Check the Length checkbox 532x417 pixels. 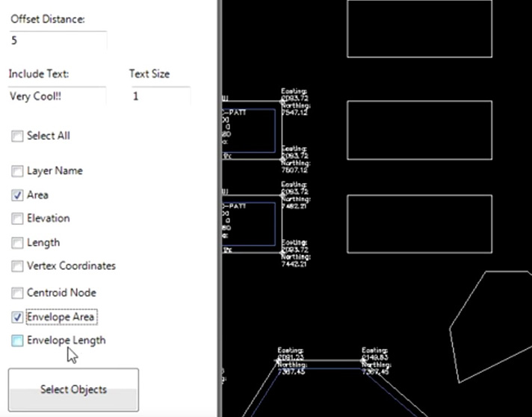pyautogui.click(x=17, y=243)
